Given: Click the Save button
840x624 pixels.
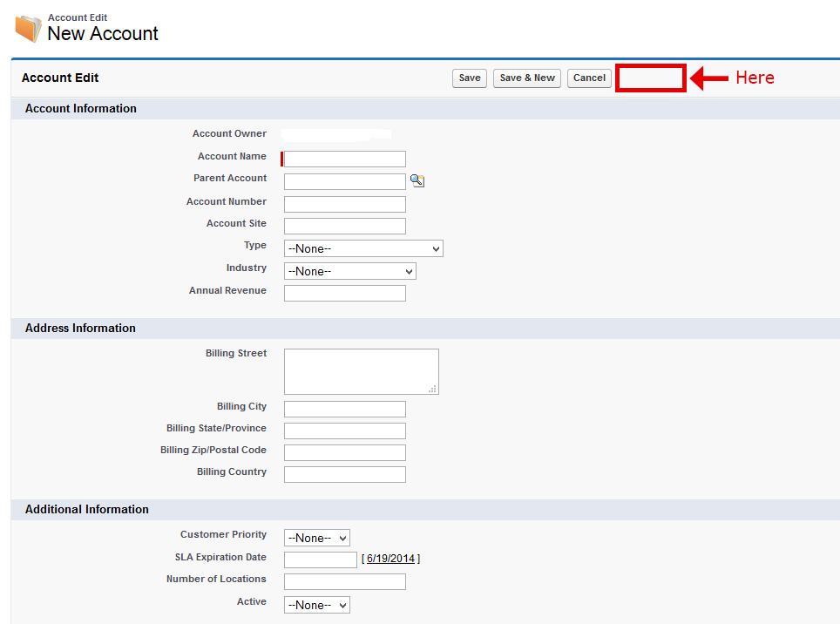Looking at the screenshot, I should coord(470,78).
